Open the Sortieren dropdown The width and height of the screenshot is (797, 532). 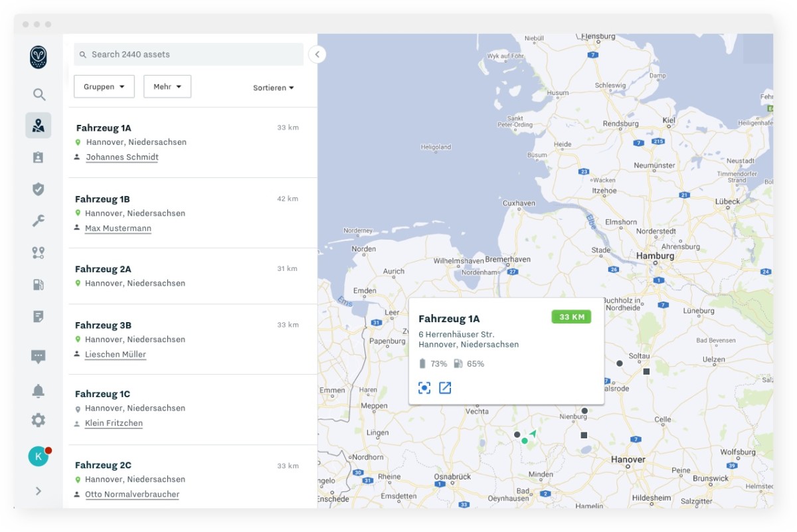(x=274, y=88)
